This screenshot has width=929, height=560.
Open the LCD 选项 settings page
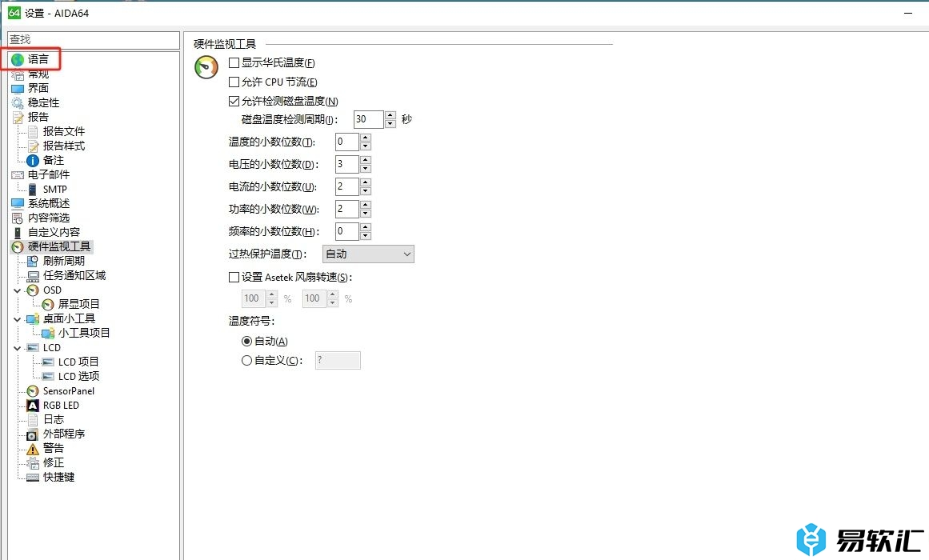tap(78, 376)
